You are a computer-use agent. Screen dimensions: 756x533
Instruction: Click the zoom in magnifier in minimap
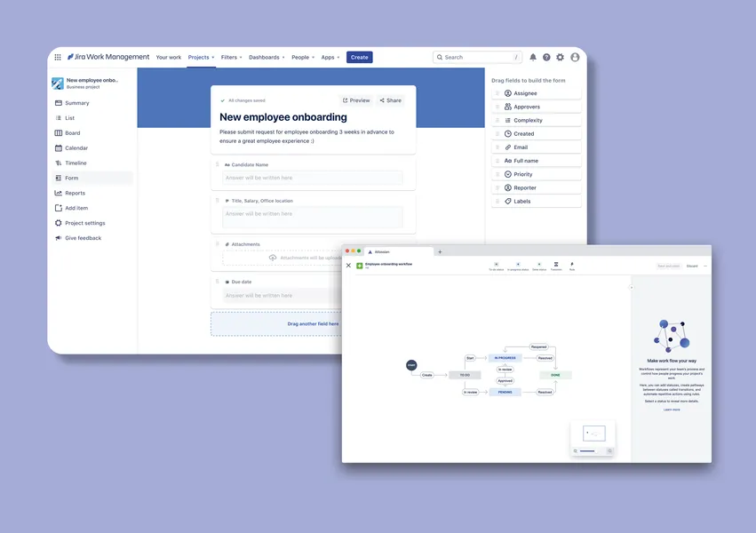point(609,451)
